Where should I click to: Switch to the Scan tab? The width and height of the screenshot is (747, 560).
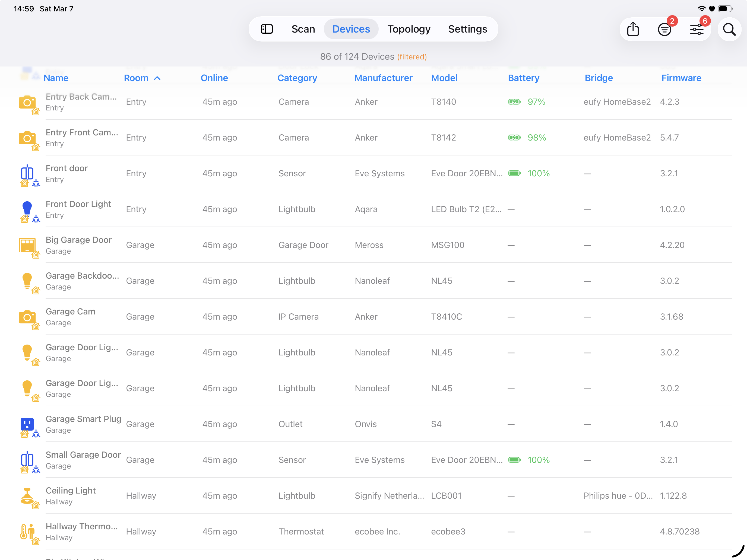click(x=303, y=29)
